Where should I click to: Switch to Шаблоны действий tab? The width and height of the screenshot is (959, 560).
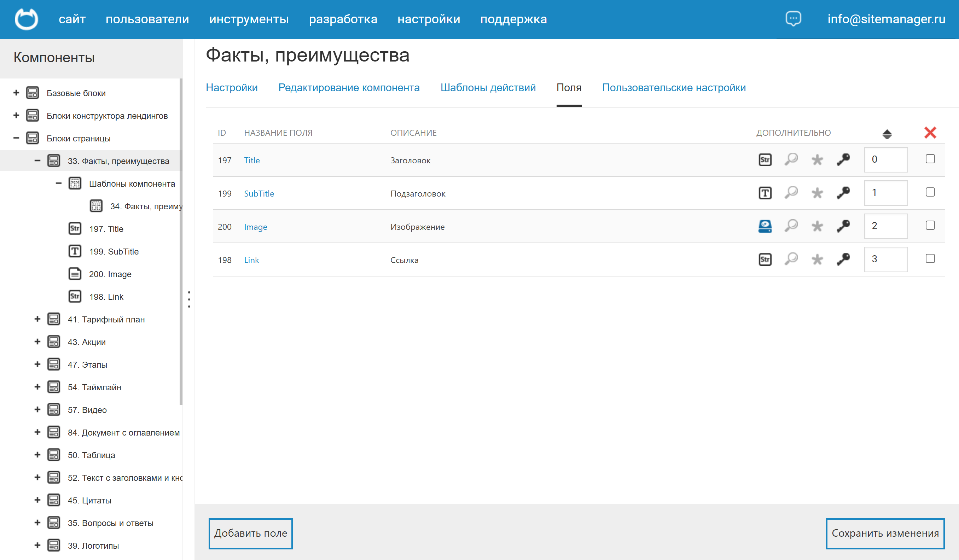click(x=488, y=88)
